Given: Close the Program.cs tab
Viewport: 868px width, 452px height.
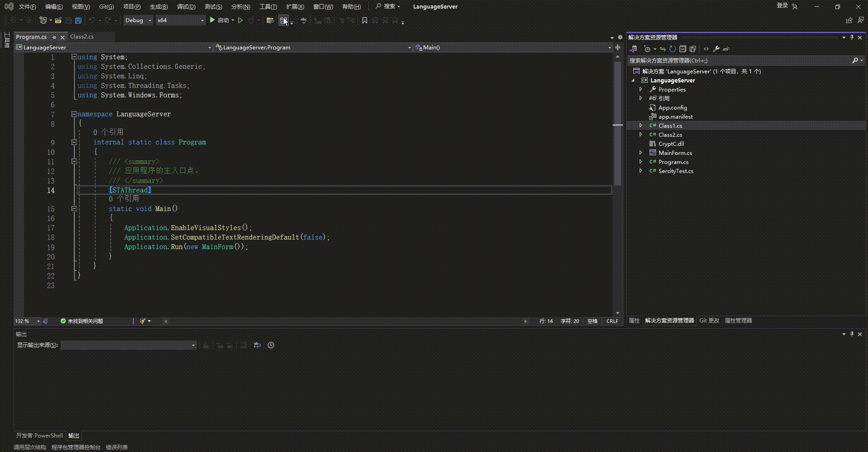Looking at the screenshot, I should click(x=63, y=37).
